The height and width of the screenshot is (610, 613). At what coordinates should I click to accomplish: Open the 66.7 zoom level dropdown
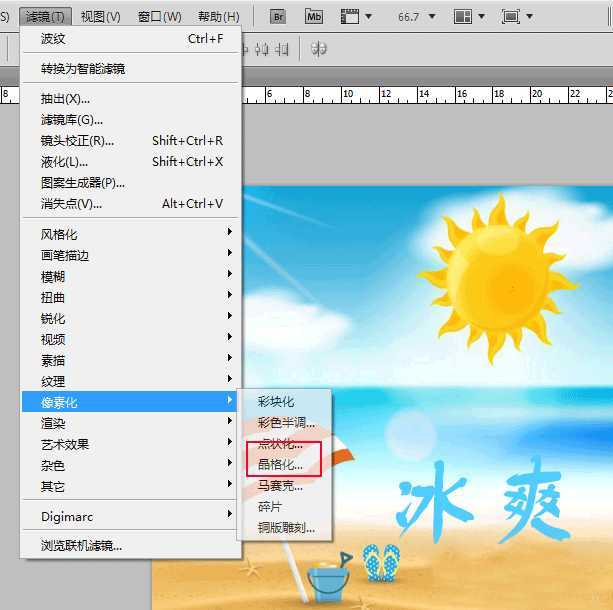pos(416,17)
